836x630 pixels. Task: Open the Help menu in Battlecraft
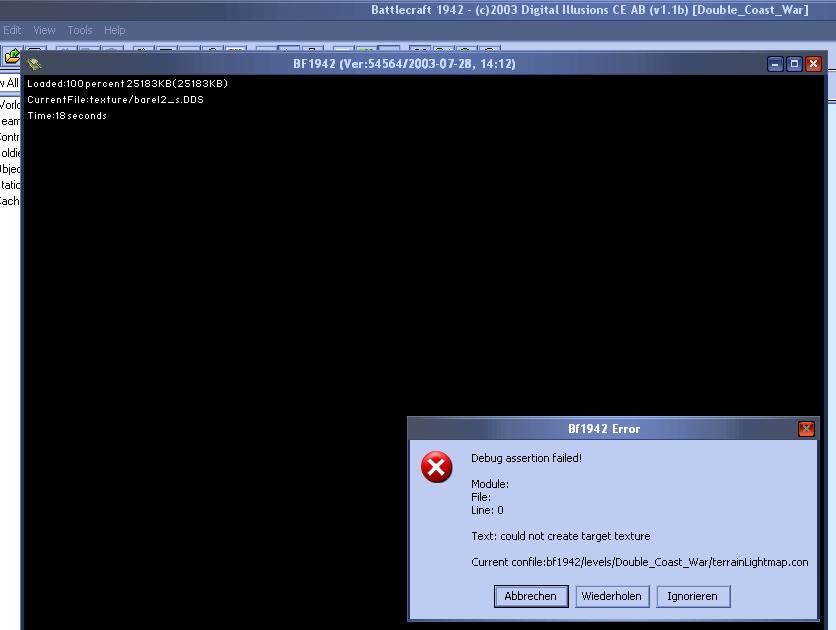pos(115,30)
